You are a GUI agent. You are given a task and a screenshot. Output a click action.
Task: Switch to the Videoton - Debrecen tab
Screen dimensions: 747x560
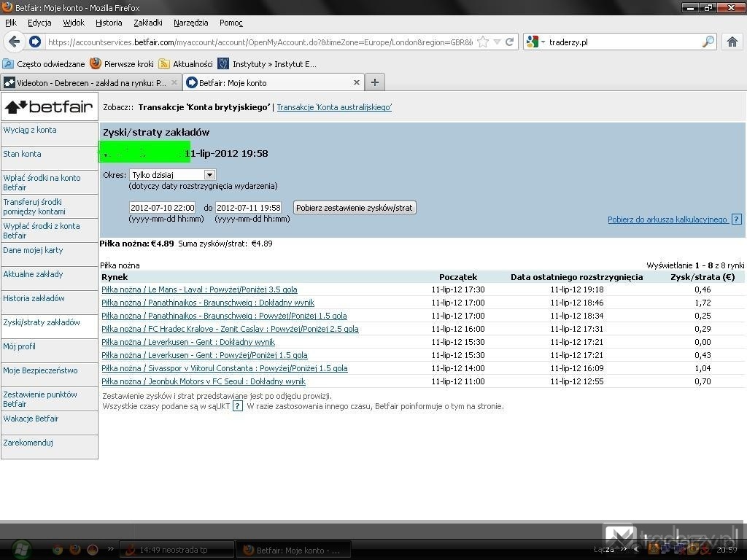click(91, 82)
